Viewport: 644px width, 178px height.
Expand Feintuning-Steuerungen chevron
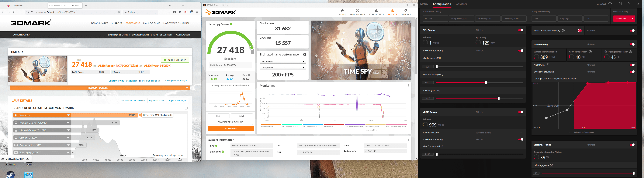tap(570, 132)
